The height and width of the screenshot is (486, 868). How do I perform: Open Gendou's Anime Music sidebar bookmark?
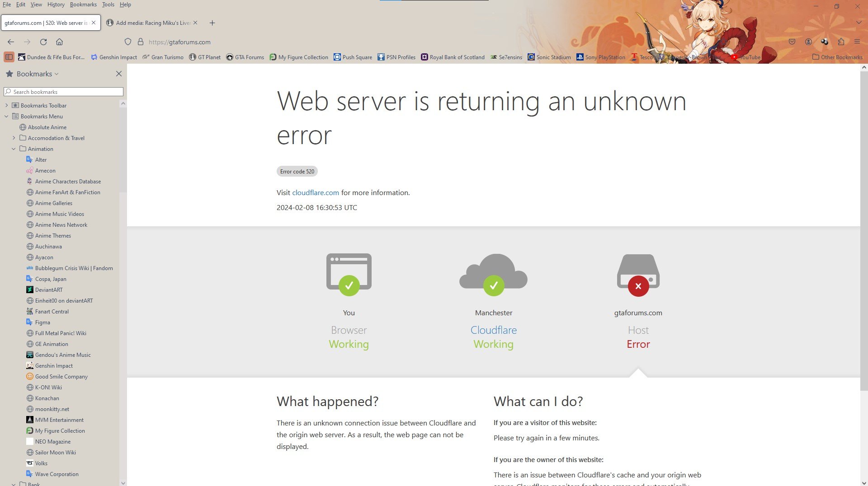[63, 355]
